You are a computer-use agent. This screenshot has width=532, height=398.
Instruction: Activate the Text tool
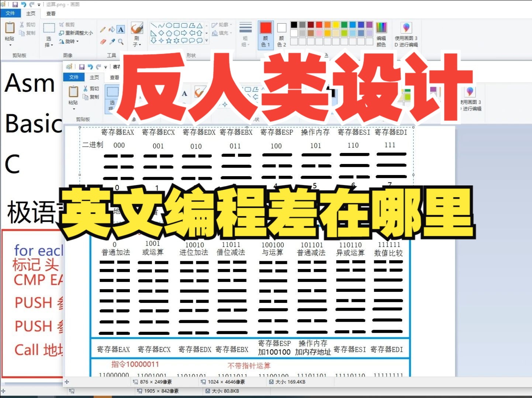(120, 29)
